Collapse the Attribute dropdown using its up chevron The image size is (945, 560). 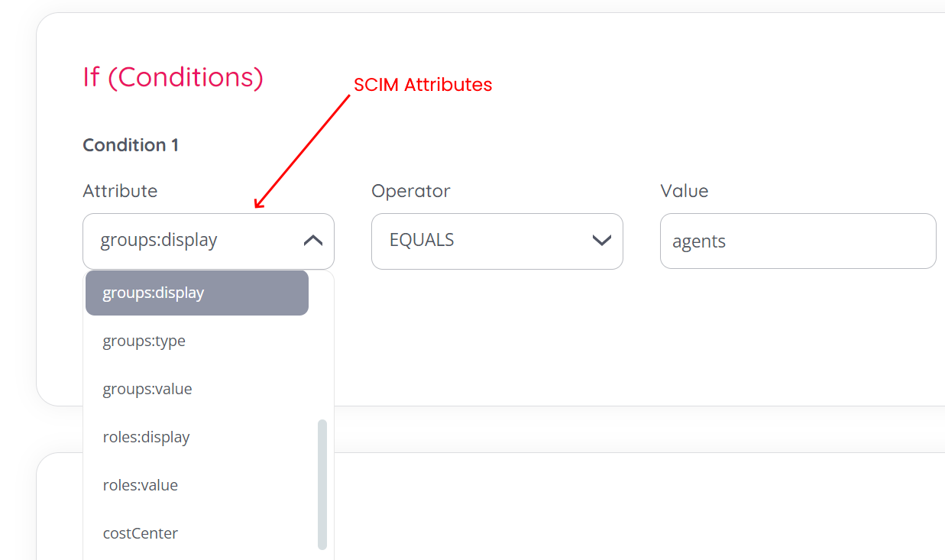(x=313, y=241)
